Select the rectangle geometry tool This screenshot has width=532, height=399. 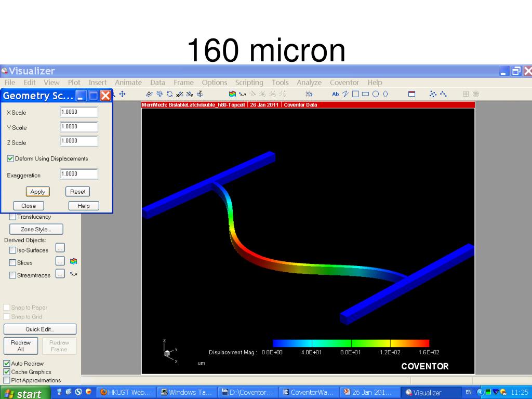[365, 94]
